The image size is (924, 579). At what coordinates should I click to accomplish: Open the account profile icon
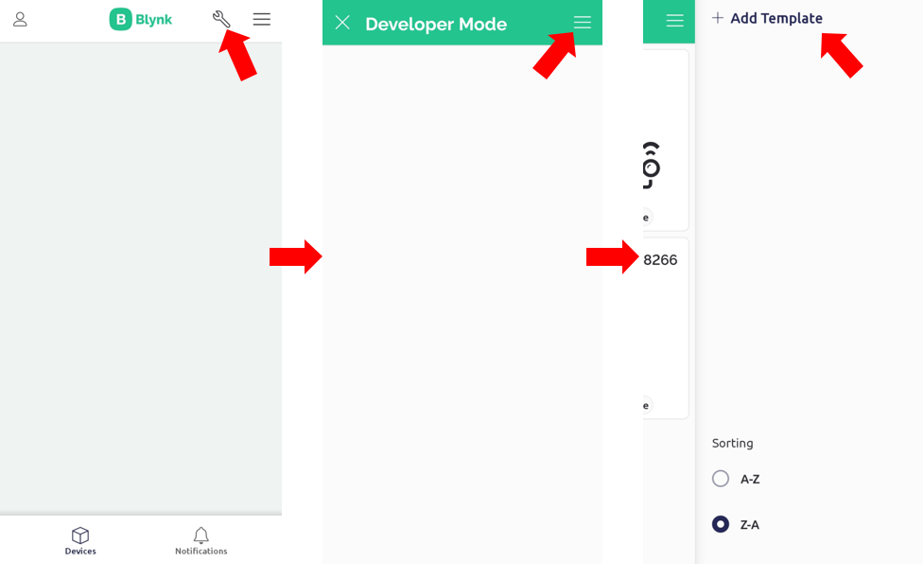20,19
